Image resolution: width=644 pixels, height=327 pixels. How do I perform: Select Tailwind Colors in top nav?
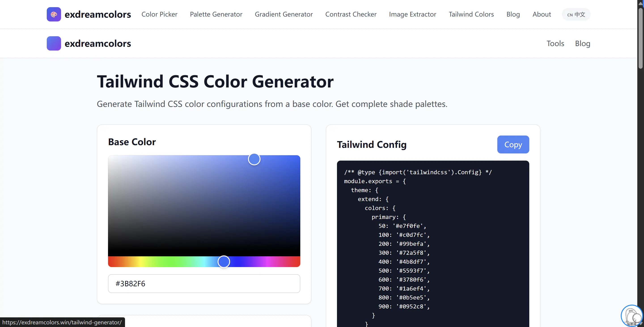click(x=471, y=14)
